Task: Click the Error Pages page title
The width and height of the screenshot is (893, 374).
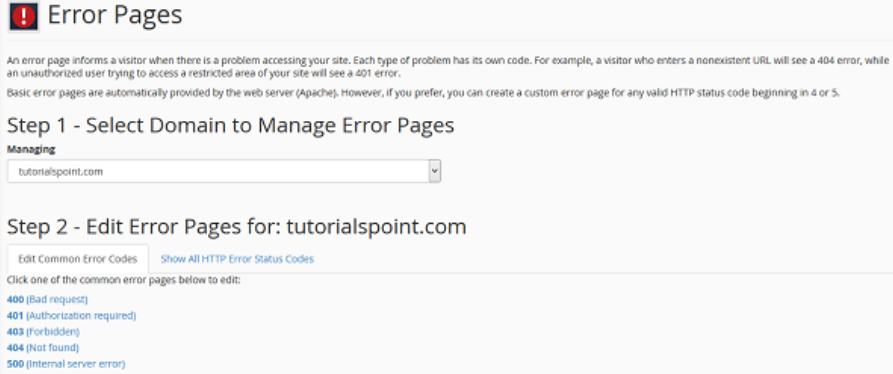Action: 115,15
